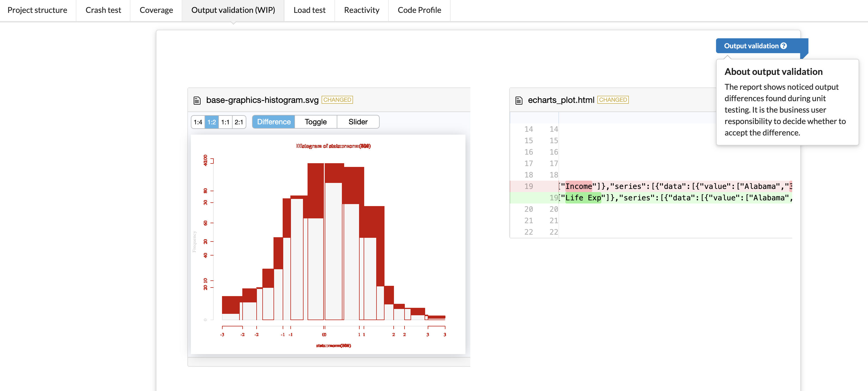Open the Code Profile tab

(x=419, y=10)
